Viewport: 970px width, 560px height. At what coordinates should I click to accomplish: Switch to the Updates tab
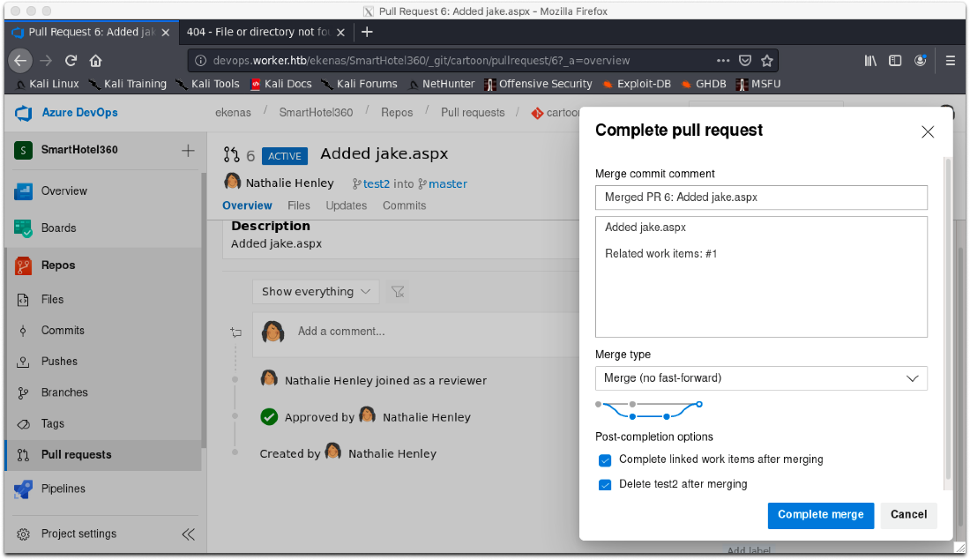click(347, 205)
